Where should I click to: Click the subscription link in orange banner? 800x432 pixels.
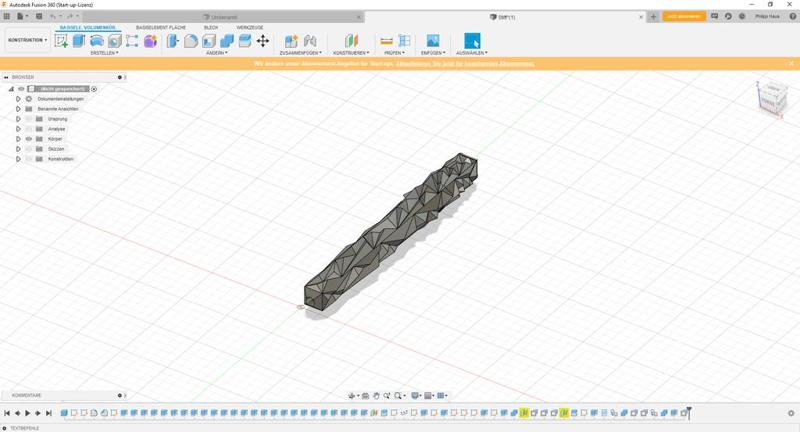click(x=465, y=63)
